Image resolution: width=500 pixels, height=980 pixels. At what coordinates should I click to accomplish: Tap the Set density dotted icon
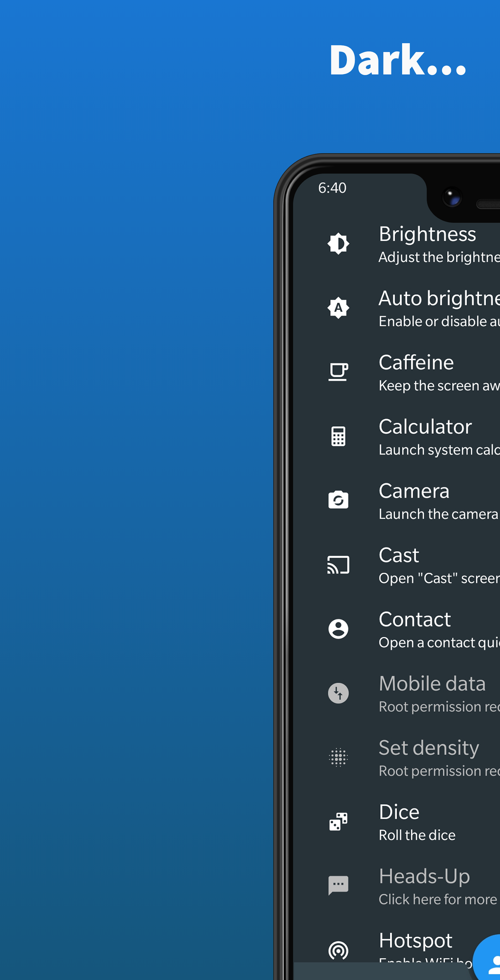pos(338,757)
